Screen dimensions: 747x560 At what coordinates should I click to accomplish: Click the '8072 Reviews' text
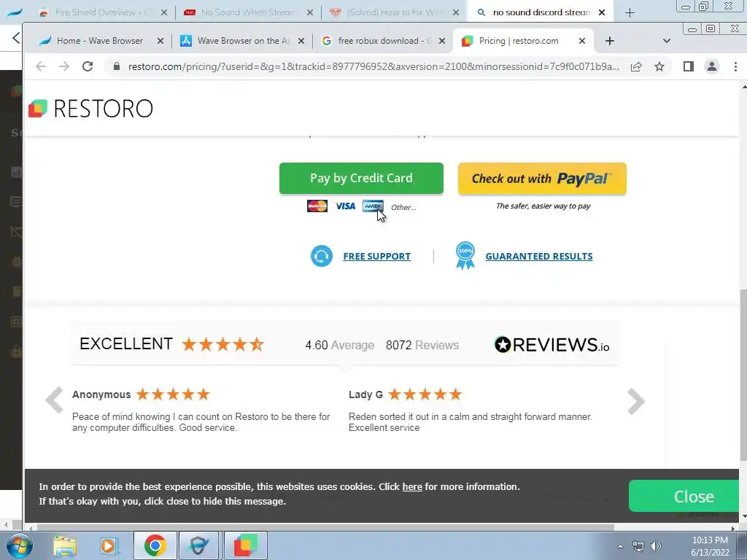(x=422, y=345)
